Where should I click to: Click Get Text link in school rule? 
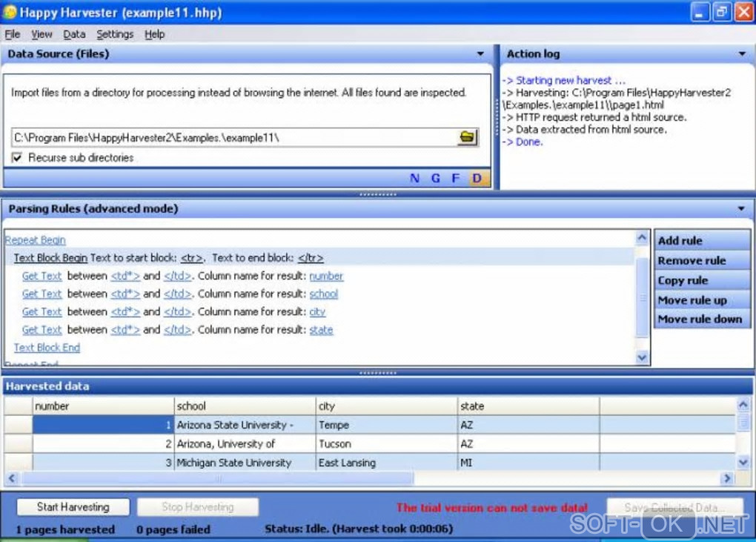(x=42, y=294)
